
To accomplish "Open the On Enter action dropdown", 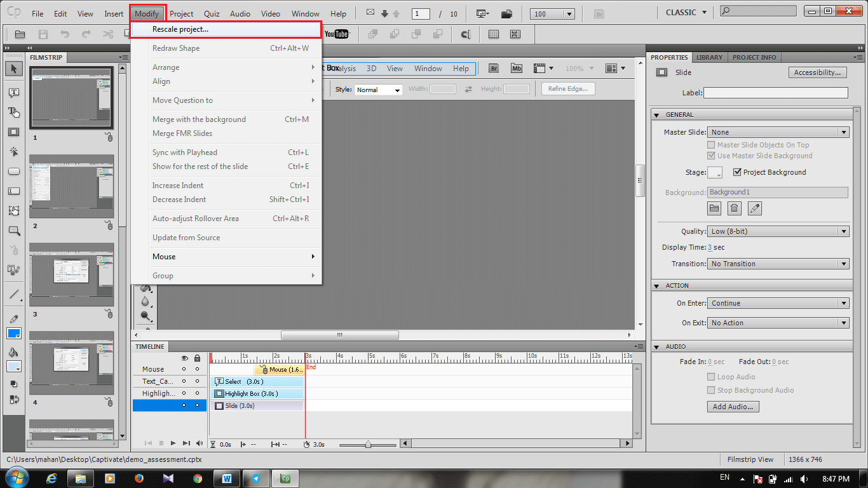I will click(778, 303).
